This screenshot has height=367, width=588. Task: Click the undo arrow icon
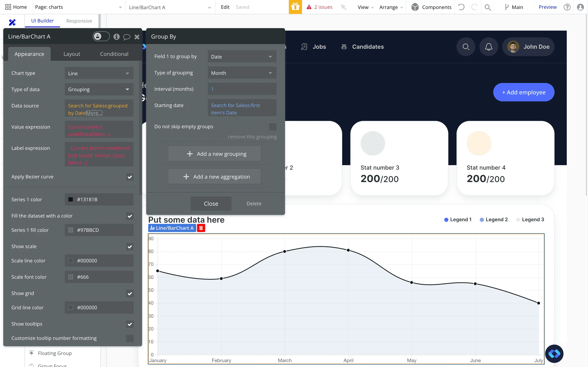[461, 7]
